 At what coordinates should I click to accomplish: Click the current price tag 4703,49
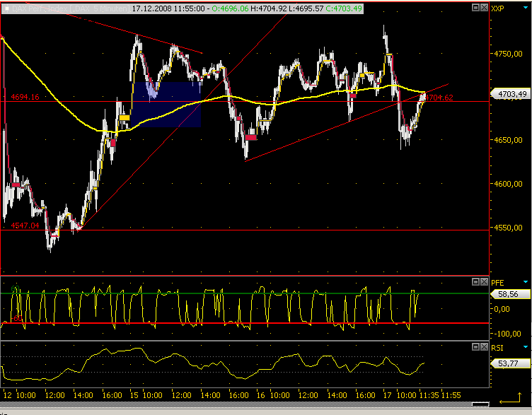(x=511, y=94)
